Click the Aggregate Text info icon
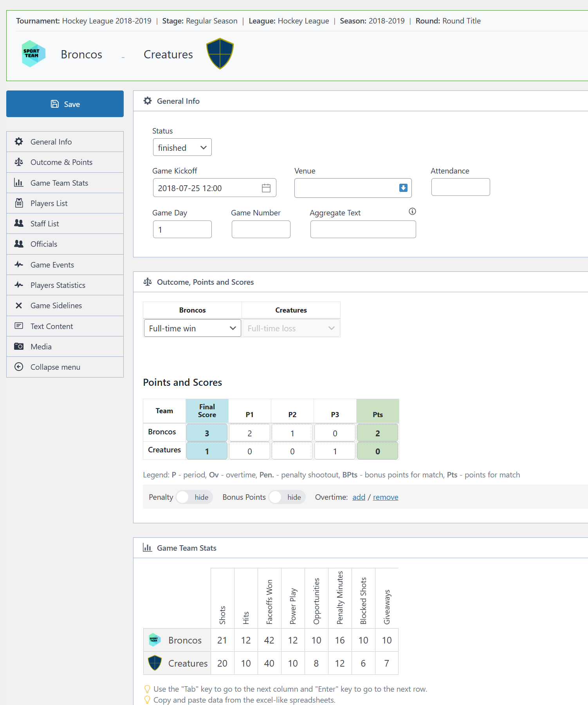Image resolution: width=588 pixels, height=705 pixels. (x=412, y=211)
